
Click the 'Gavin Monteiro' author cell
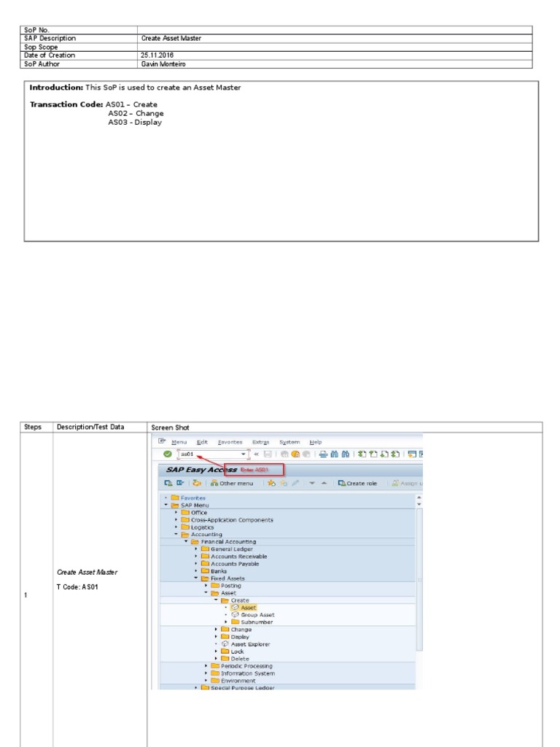tap(335, 64)
